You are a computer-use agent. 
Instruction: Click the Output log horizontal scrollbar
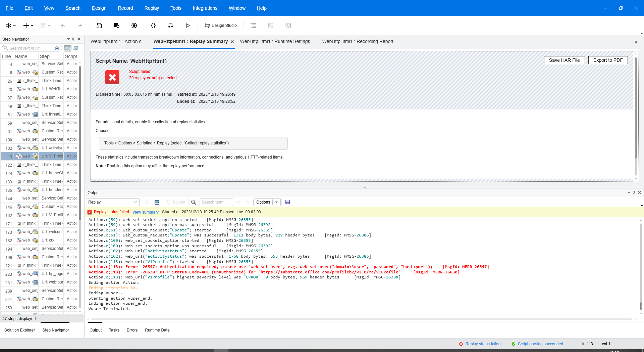[x=362, y=319]
